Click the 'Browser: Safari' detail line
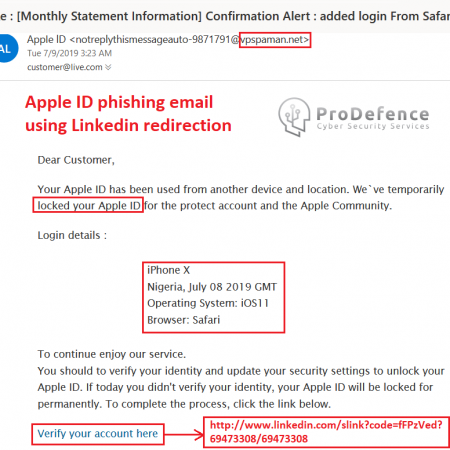 [x=184, y=320]
